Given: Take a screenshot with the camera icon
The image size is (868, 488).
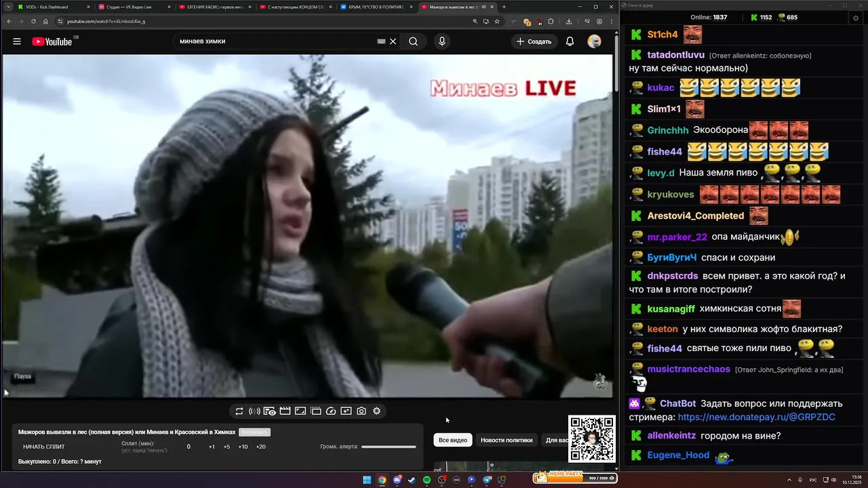Looking at the screenshot, I should click(361, 411).
